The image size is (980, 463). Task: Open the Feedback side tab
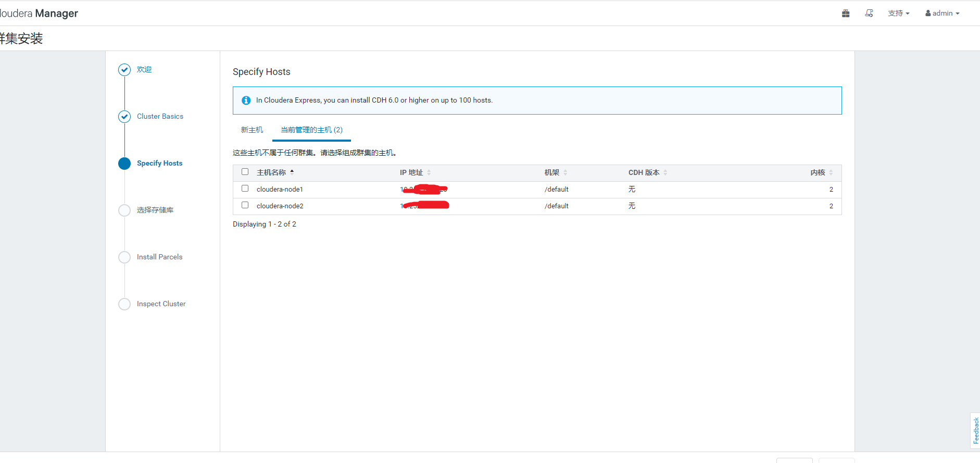point(975,431)
